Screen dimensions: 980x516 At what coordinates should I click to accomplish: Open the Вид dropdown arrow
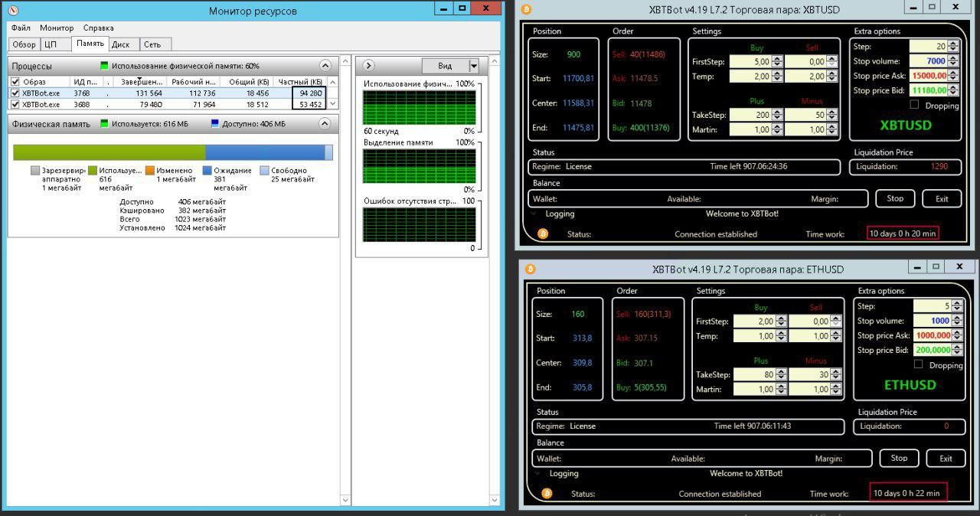(x=473, y=66)
